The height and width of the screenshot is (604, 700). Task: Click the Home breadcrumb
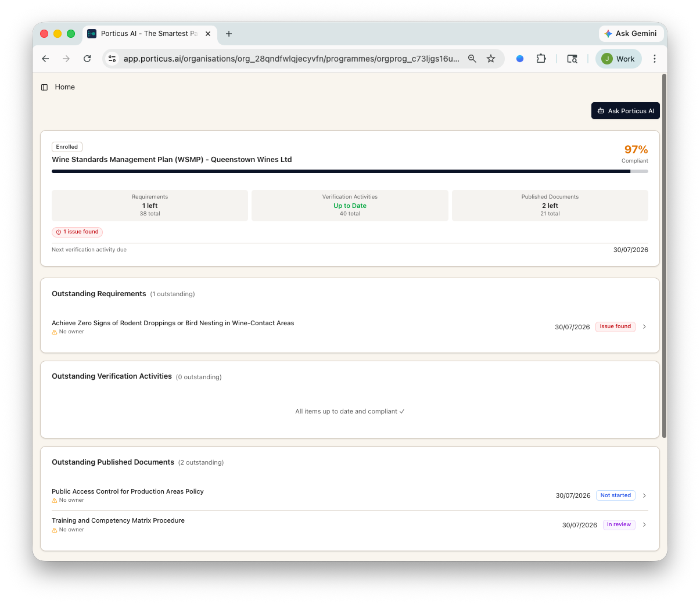pos(65,87)
